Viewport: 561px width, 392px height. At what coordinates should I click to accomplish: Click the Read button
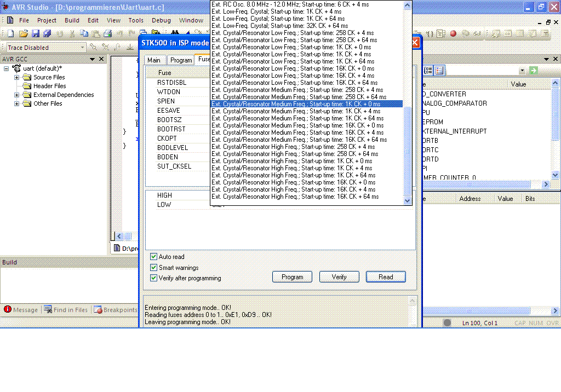coord(386,277)
